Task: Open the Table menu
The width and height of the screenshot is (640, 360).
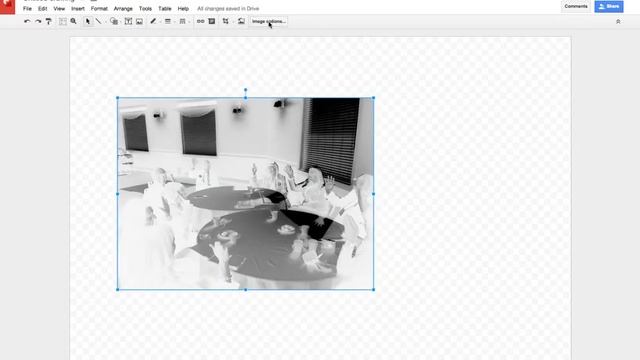Action: (x=164, y=9)
